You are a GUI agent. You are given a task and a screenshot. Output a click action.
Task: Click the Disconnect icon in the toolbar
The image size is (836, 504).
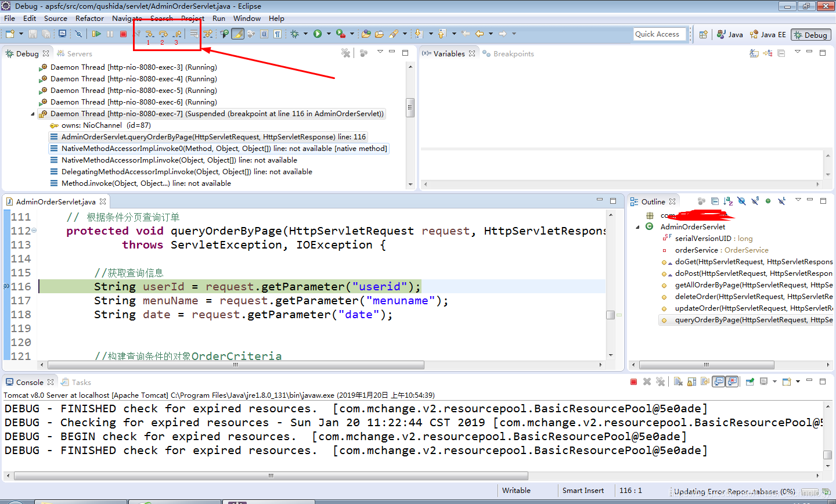point(138,34)
